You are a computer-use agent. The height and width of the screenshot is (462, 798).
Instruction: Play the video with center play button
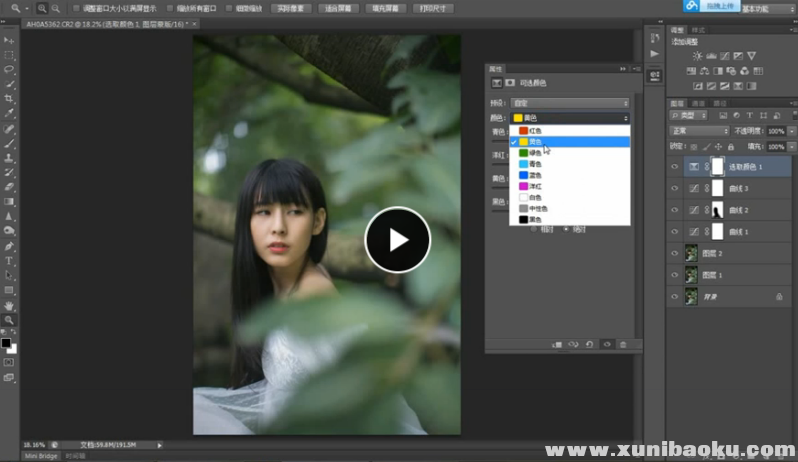click(x=397, y=240)
